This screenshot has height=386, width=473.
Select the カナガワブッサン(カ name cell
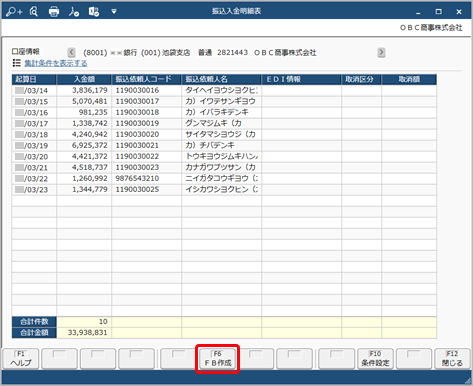click(x=221, y=167)
